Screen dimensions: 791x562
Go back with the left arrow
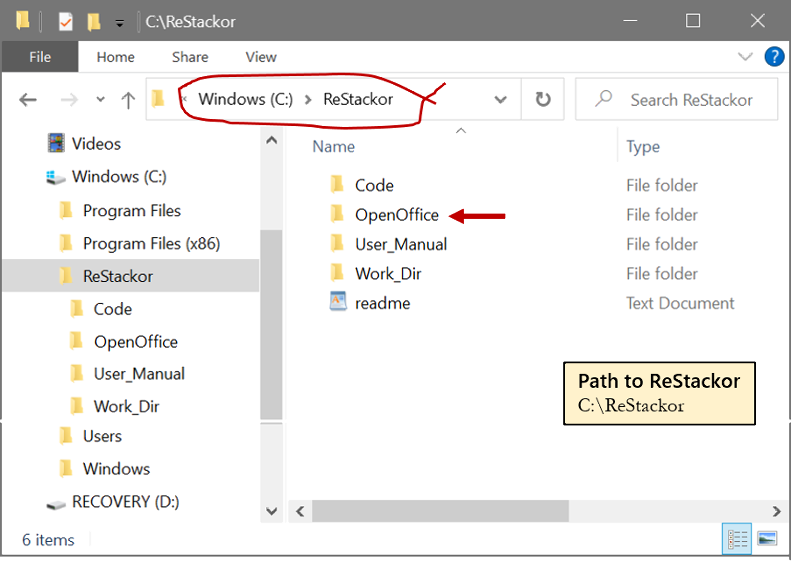pos(28,100)
